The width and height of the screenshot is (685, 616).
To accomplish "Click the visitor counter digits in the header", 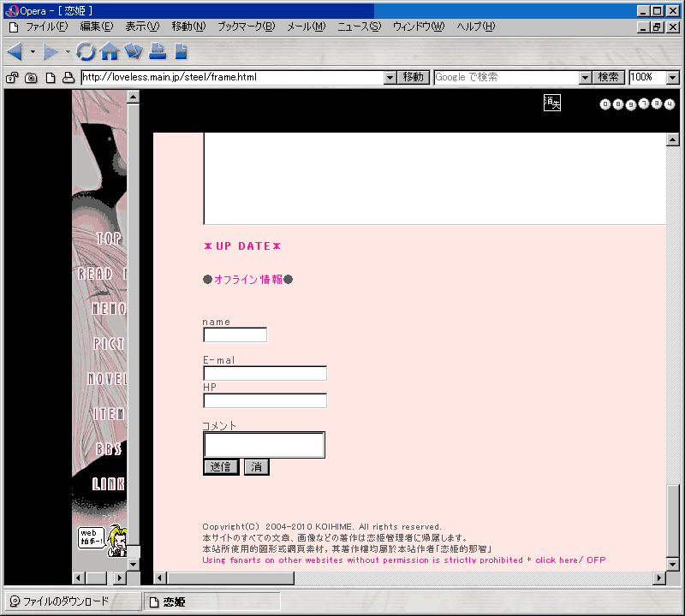I will pyautogui.click(x=637, y=104).
